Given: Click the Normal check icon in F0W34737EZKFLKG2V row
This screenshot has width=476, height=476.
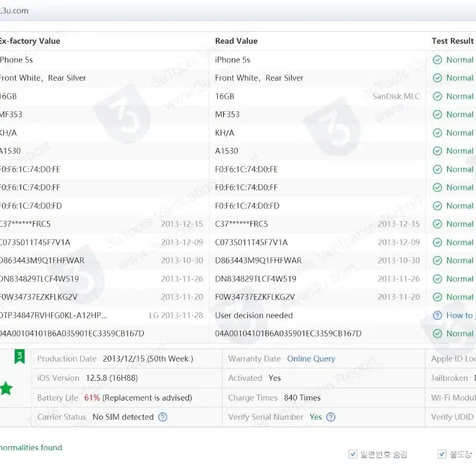Looking at the screenshot, I should point(437,297).
